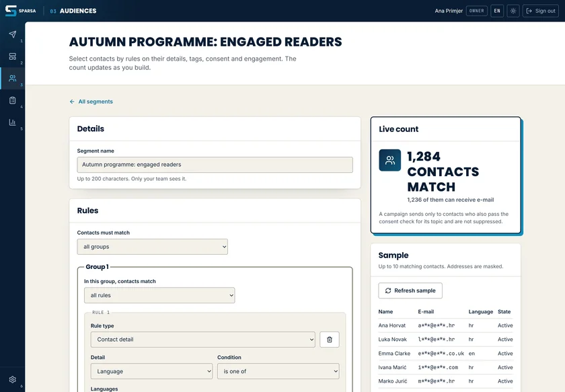Image resolution: width=565 pixels, height=392 pixels.
Task: Open the templates layout sidebar icon
Action: (12, 56)
